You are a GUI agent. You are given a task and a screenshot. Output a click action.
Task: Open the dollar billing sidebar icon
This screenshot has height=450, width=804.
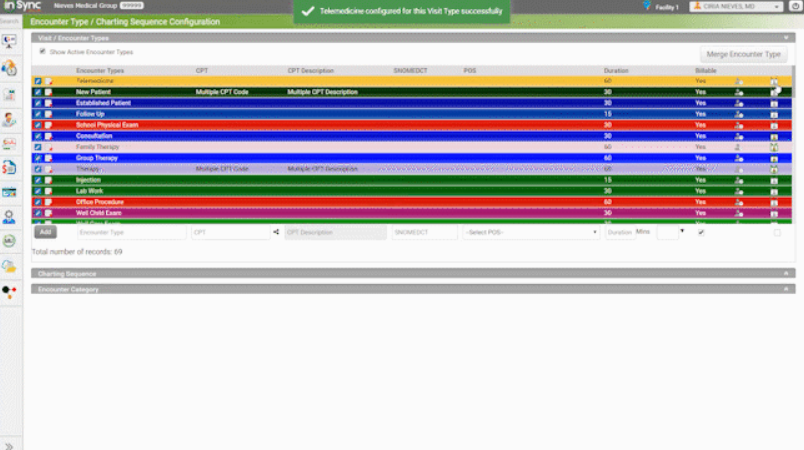(x=9, y=168)
